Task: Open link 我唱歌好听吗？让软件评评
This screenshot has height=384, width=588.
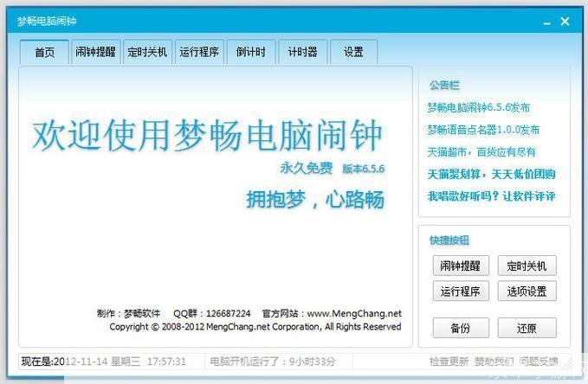Action: [x=492, y=196]
